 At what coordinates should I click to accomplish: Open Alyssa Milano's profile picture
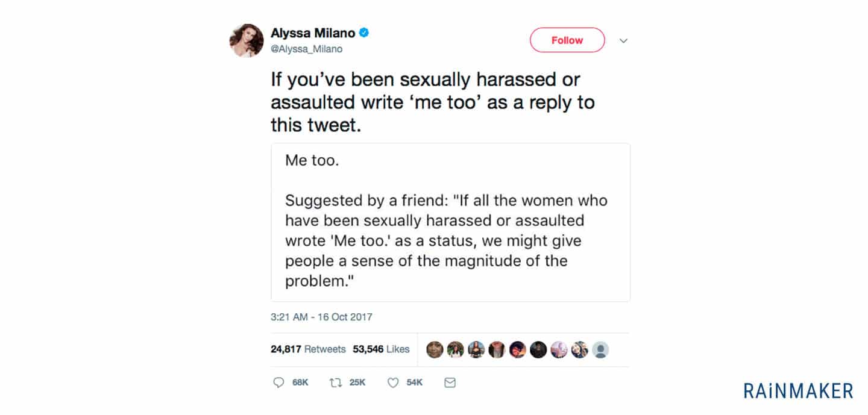tap(247, 41)
